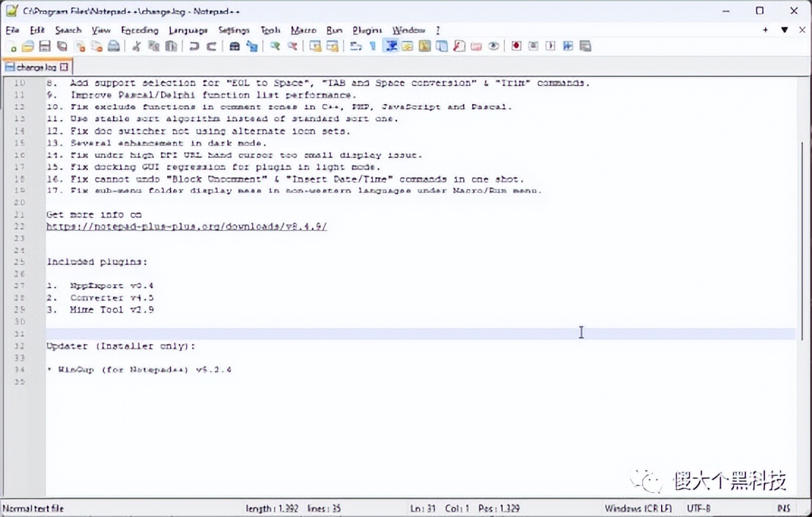Undo the last action via toolbar

193,47
